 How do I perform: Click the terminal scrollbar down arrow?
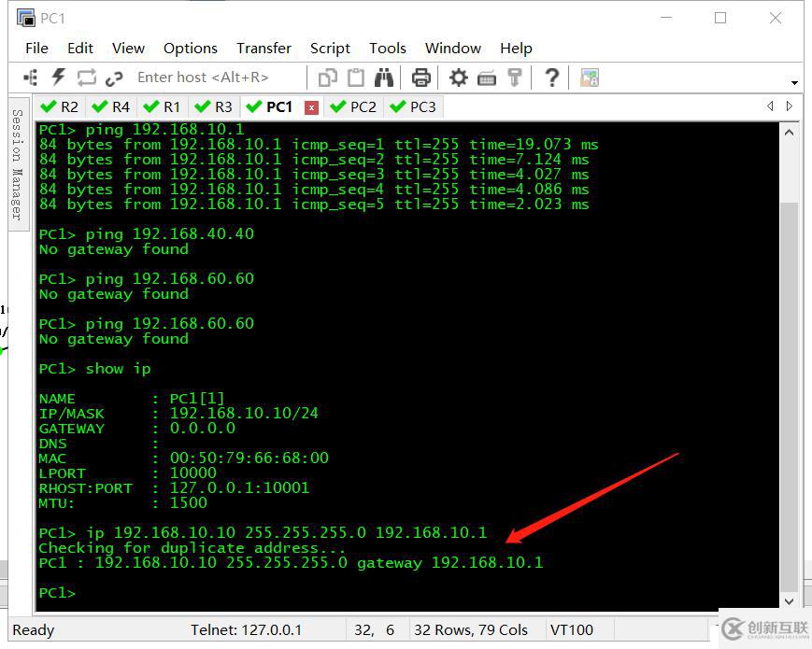(x=790, y=600)
